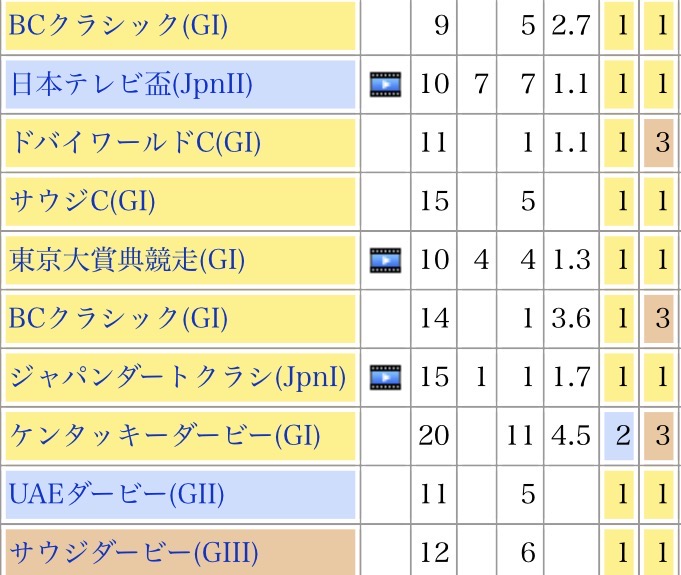Click the ジャパンダートクラシ video film icon
The image size is (681, 575).
[x=386, y=377]
